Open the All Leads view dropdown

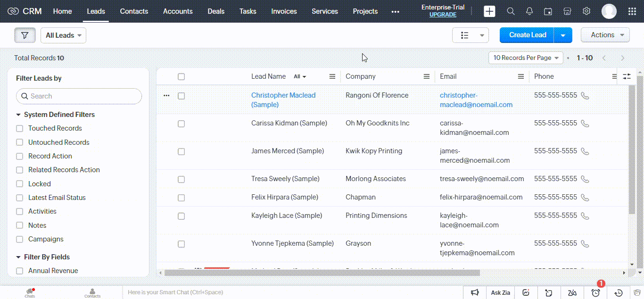(63, 35)
